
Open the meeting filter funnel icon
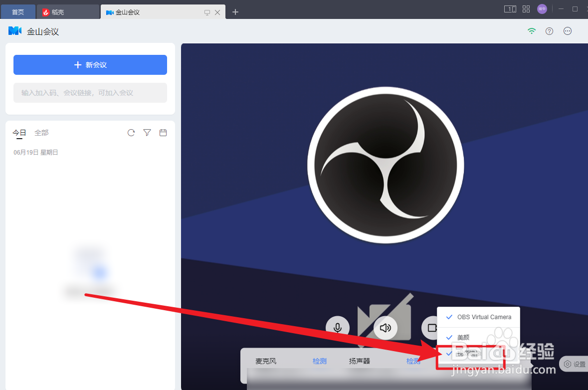point(147,133)
